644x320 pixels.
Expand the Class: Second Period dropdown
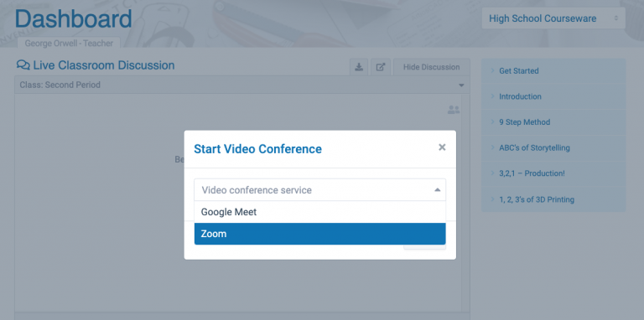(x=242, y=85)
